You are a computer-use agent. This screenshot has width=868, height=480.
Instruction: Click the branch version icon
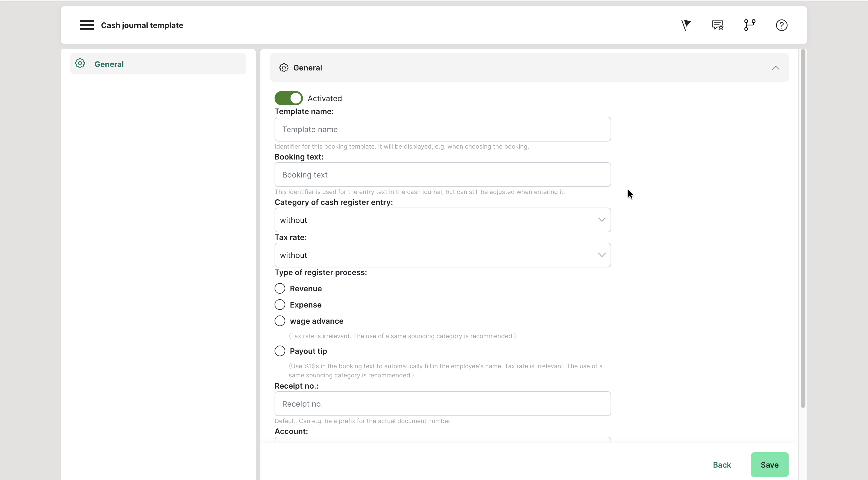(749, 25)
